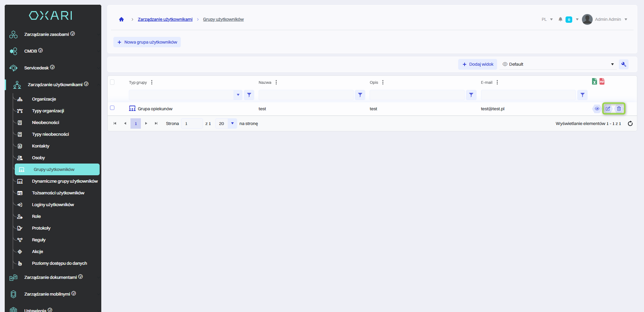Click the Nazwa column filter funnel icon
The height and width of the screenshot is (312, 644).
click(360, 95)
